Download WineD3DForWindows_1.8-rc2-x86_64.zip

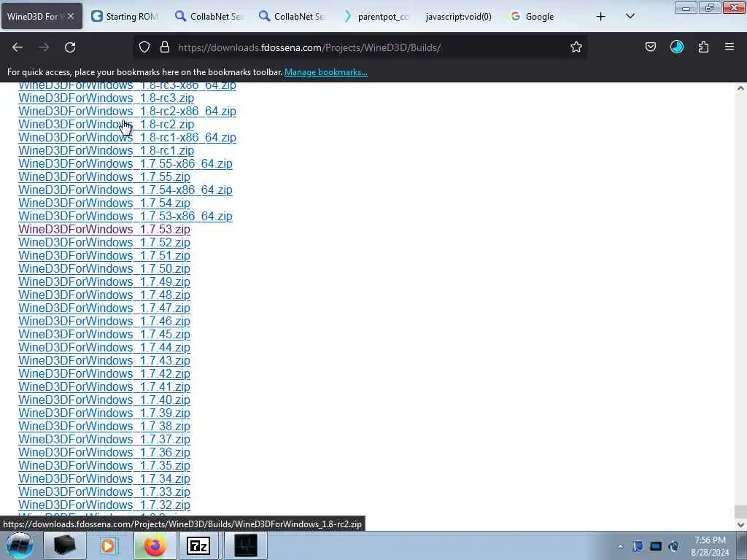127,111
